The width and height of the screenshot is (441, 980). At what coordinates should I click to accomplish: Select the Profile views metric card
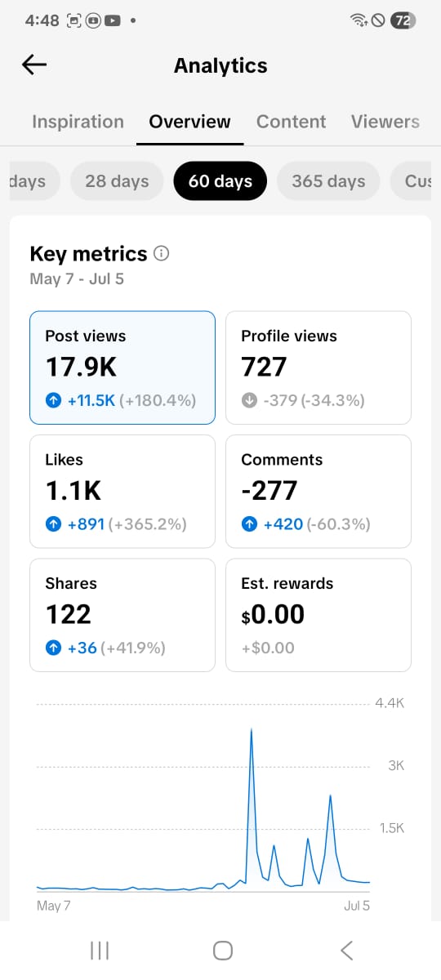[x=318, y=367]
